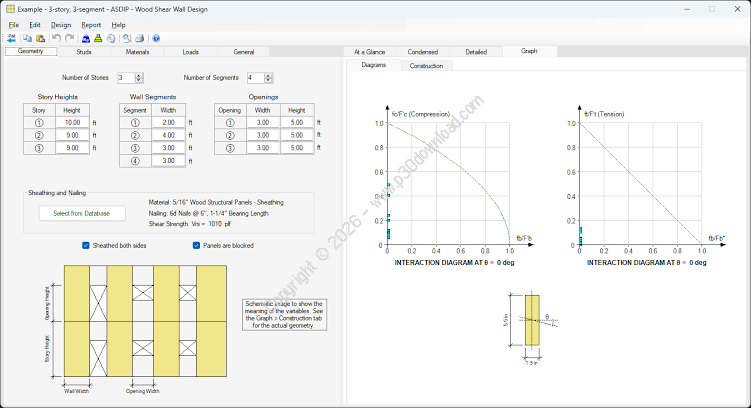Screen dimensions: 751x408
Task: Toggle the 'Sheathed both sides' checkbox
Action: [86, 245]
